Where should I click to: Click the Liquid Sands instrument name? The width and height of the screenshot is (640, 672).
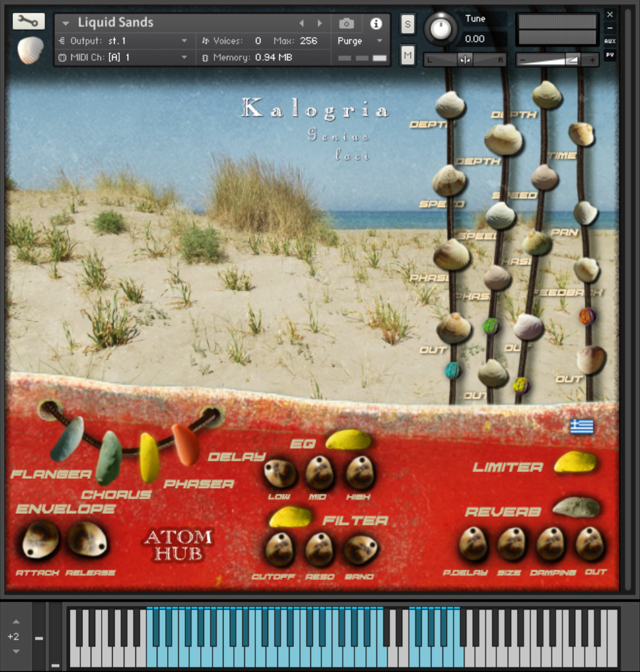pos(116,22)
